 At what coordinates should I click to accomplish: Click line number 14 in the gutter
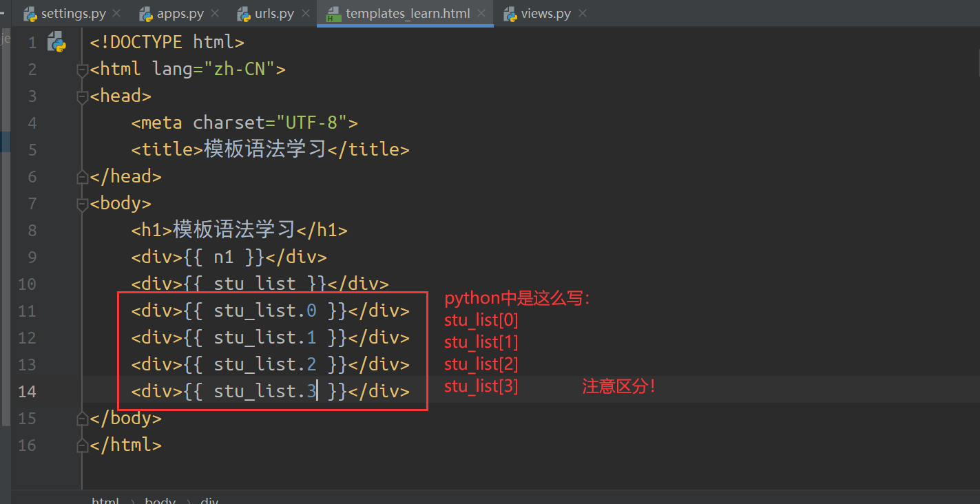point(28,391)
